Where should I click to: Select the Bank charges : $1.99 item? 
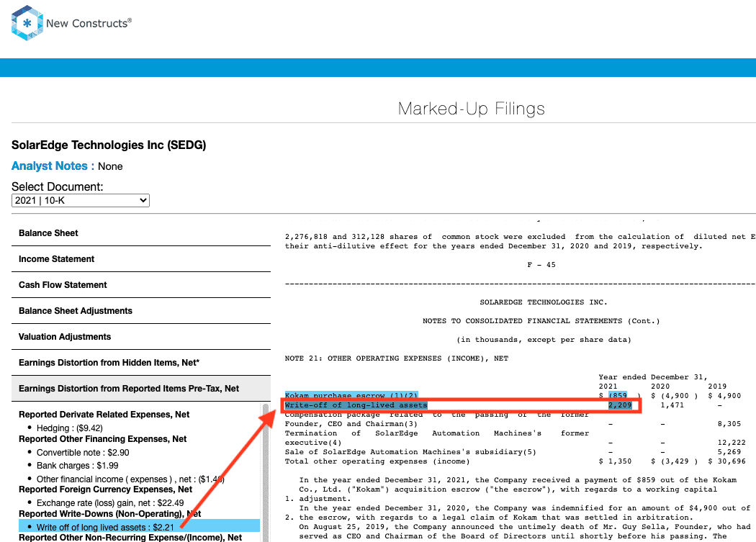77,466
